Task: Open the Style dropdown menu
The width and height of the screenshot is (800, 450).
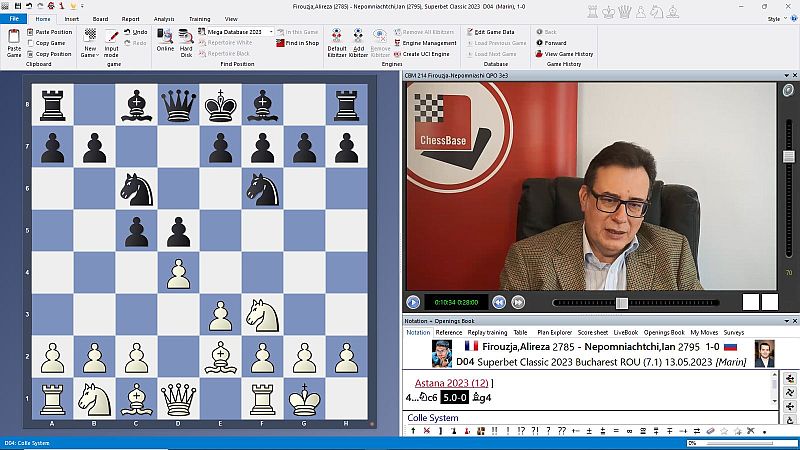Action: 773,18
